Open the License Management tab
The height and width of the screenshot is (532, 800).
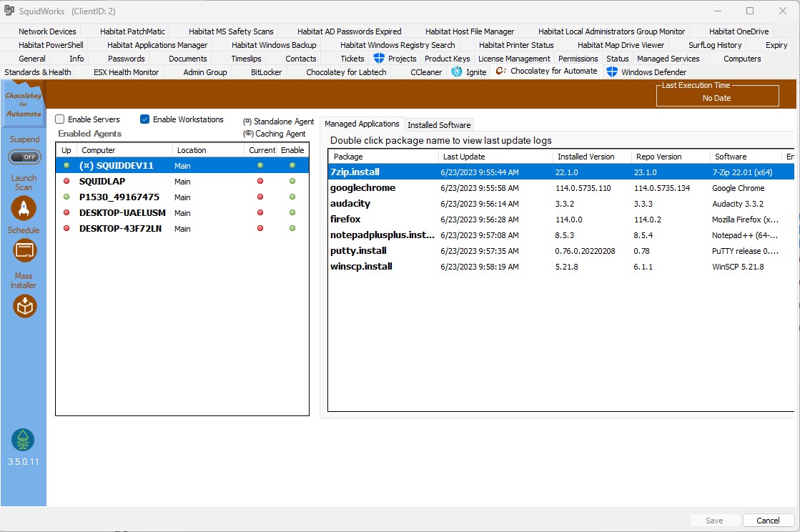point(514,59)
